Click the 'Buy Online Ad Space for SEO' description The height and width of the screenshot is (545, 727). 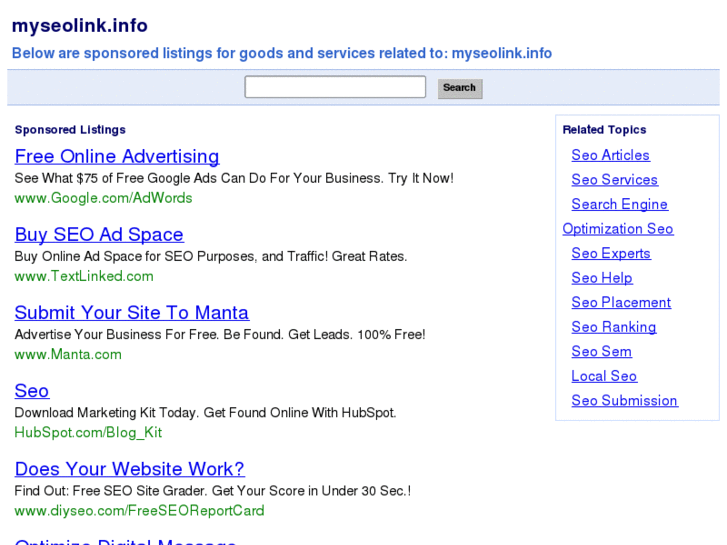(x=211, y=256)
